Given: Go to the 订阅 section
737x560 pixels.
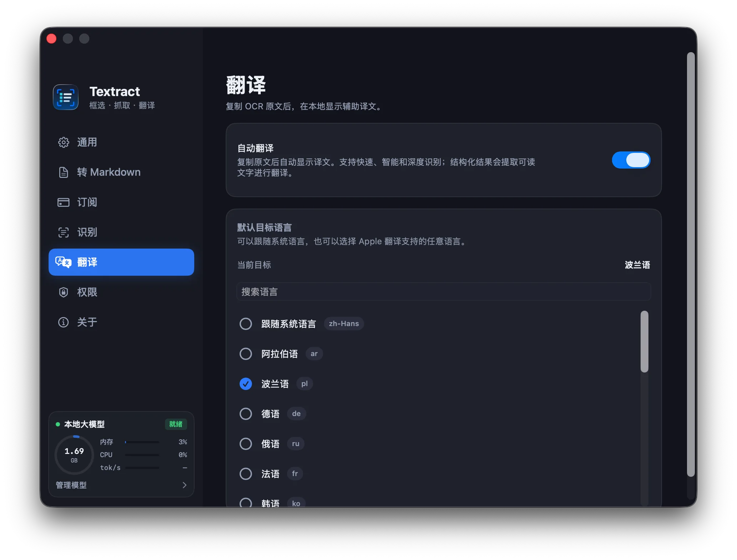Looking at the screenshot, I should (121, 202).
